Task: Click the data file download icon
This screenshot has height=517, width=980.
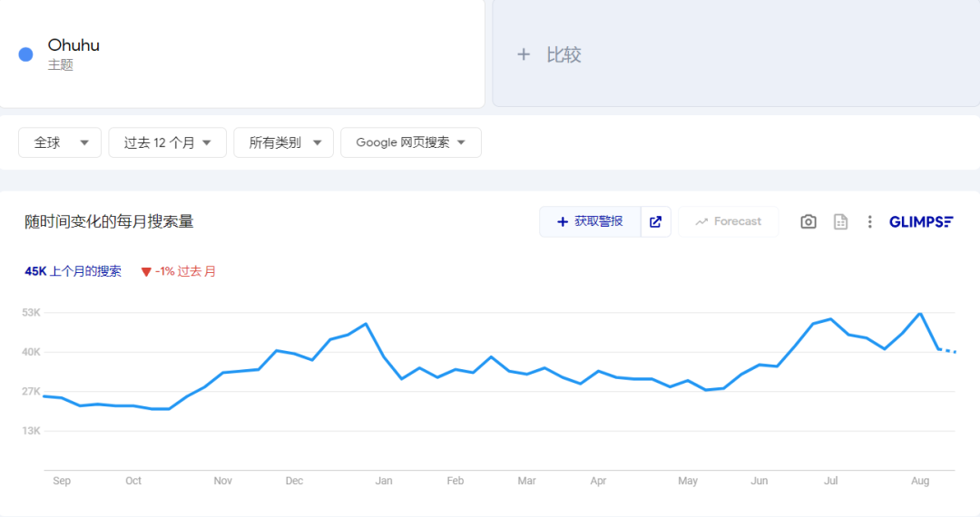Action: point(841,221)
